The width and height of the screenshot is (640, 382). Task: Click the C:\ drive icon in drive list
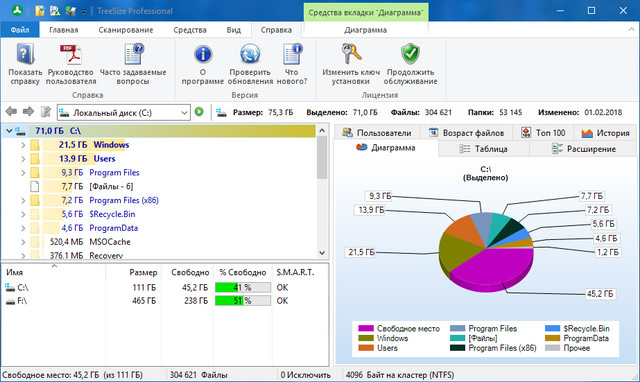(x=10, y=287)
